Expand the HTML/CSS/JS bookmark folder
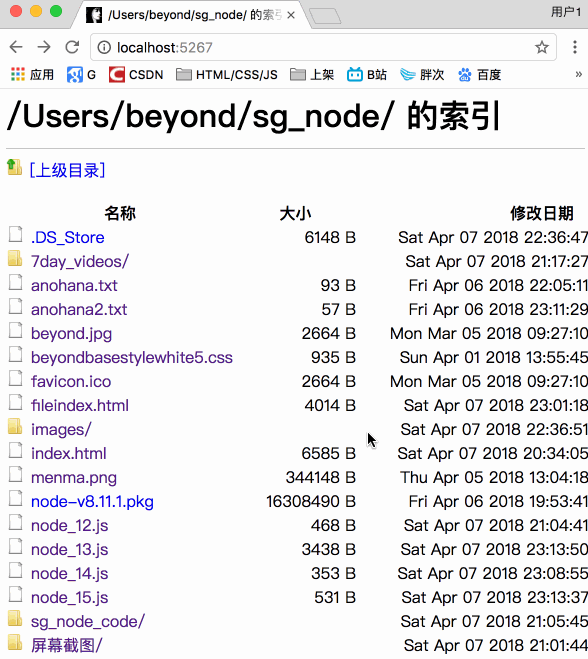 (x=227, y=75)
